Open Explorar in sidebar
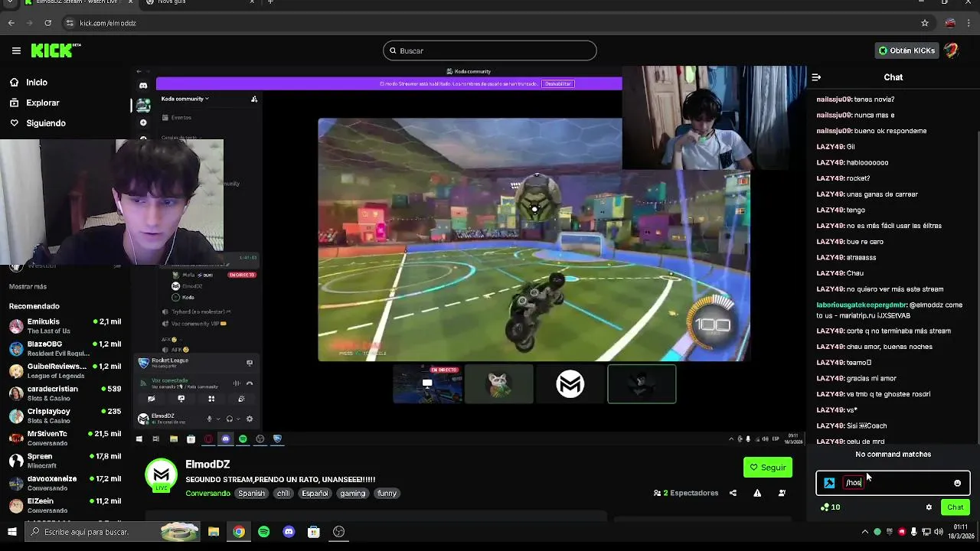Screen dimensions: 980x551 point(42,103)
